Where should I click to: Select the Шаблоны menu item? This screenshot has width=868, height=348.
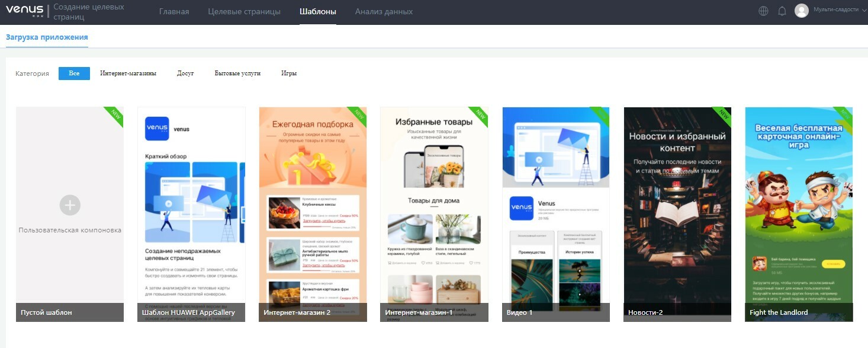(318, 12)
